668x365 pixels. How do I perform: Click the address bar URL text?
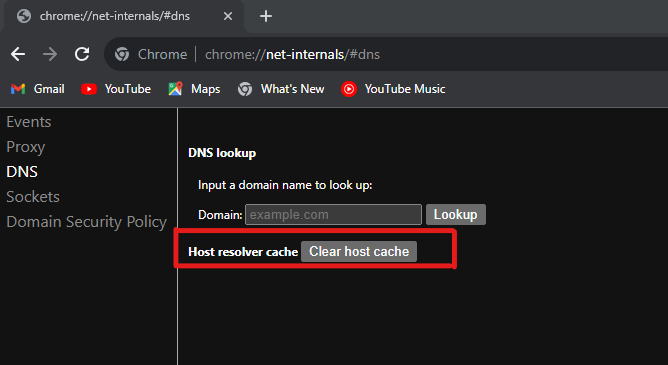click(292, 55)
